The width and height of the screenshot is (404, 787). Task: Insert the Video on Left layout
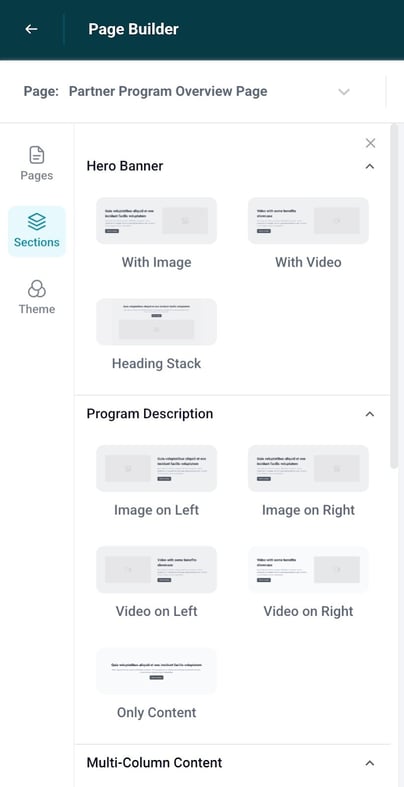pyautogui.click(x=157, y=570)
